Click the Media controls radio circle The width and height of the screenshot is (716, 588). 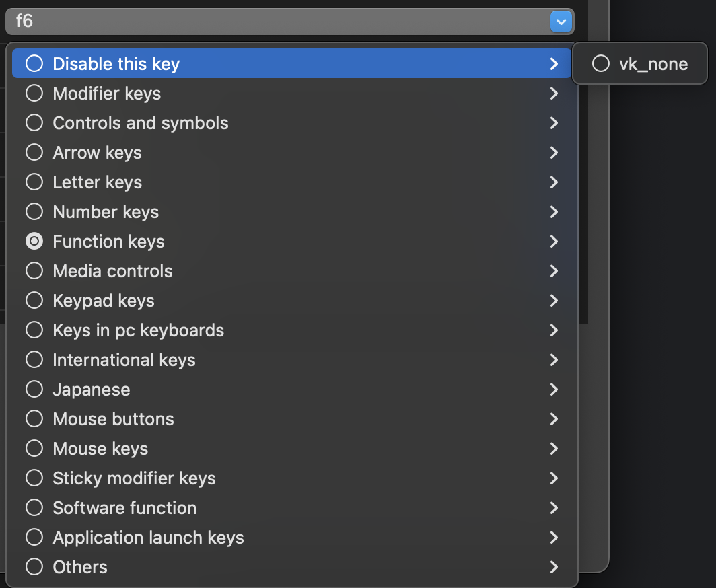[34, 271]
